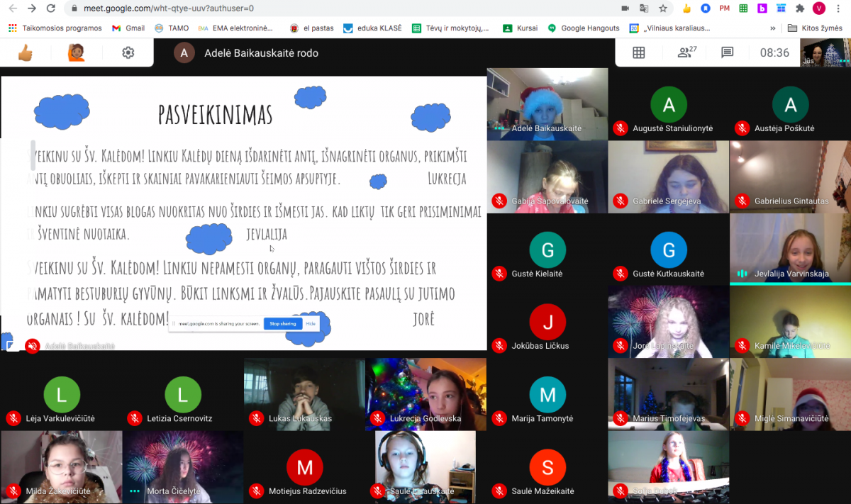Click muted mic on Motiejus Radzevičius tile
This screenshot has height=504, width=851.
tap(255, 491)
